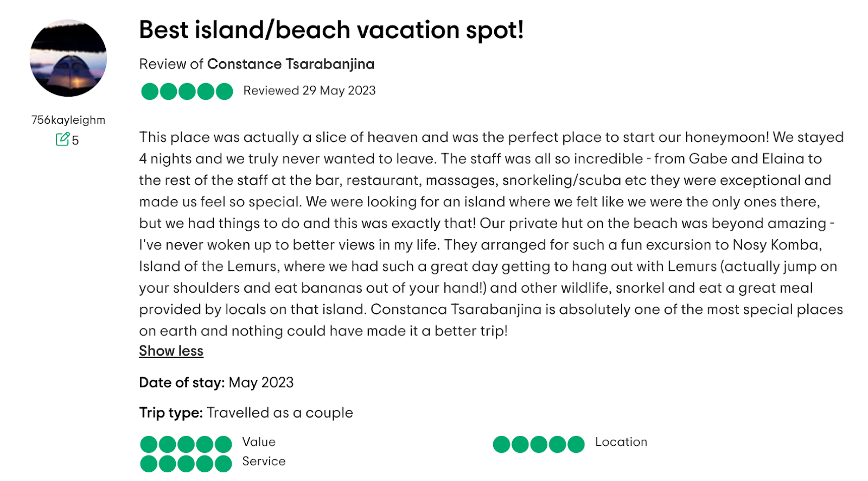Click the first bubble of the overall rating

(x=150, y=91)
